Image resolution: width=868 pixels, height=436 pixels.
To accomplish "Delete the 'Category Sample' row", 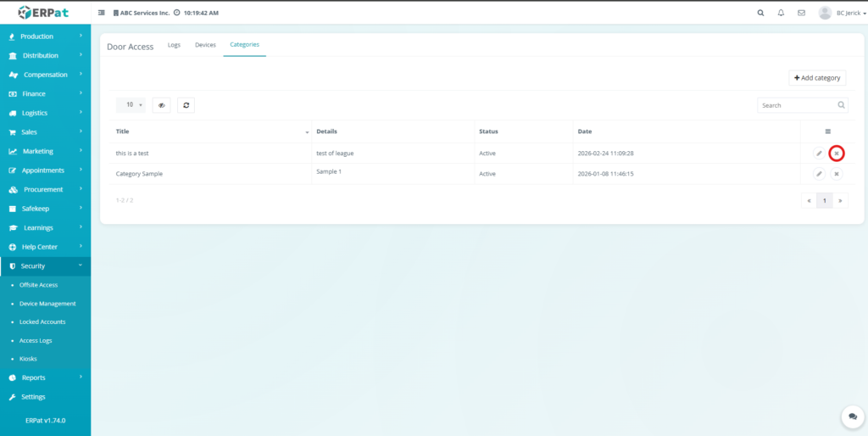I will [x=837, y=174].
